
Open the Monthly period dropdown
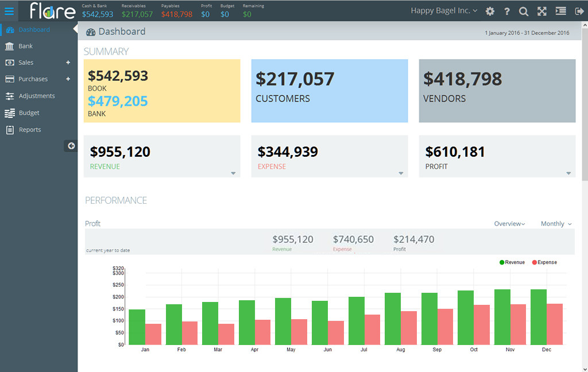[556, 224]
